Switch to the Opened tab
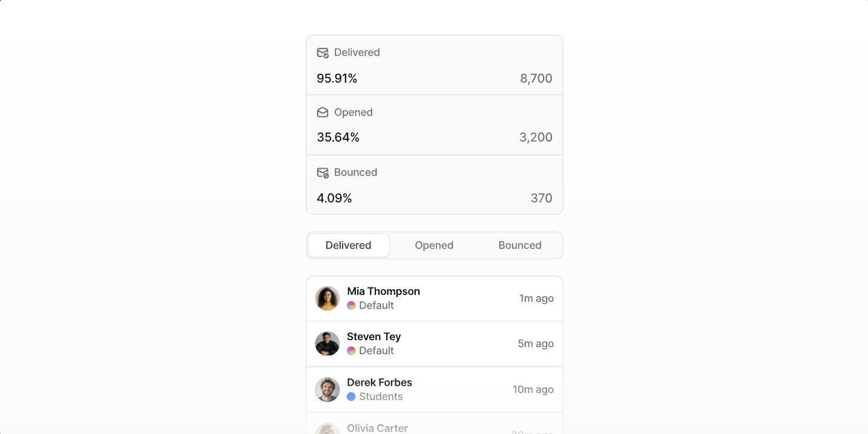 (434, 245)
